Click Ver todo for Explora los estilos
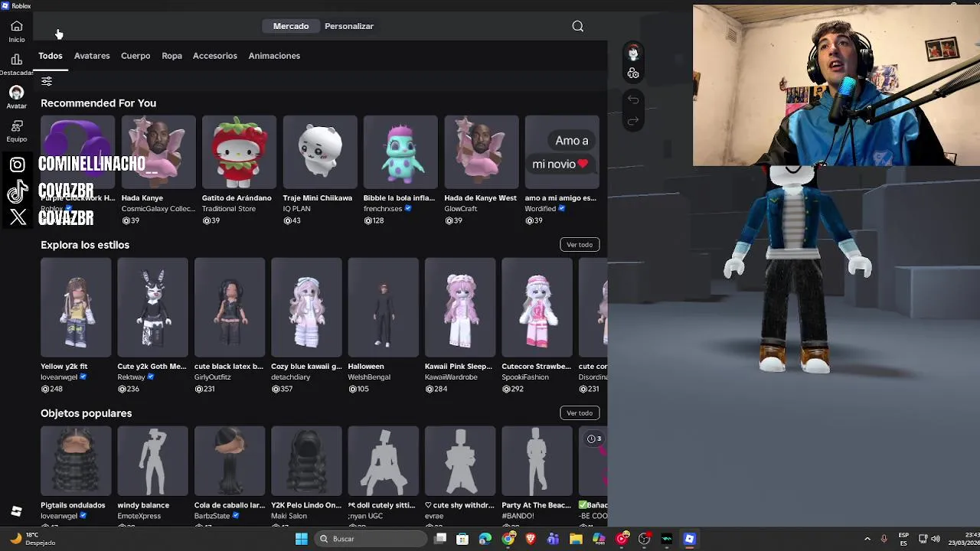980x551 pixels. tap(580, 245)
